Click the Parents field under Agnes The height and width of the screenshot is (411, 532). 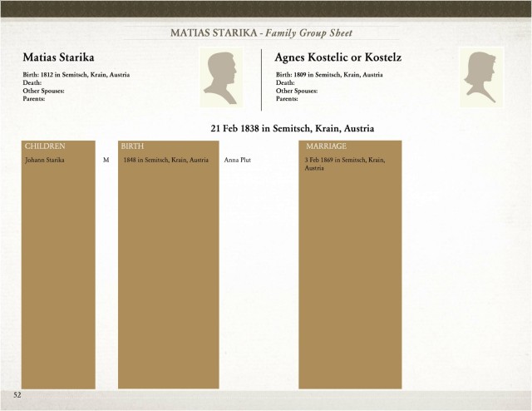pyautogui.click(x=287, y=99)
